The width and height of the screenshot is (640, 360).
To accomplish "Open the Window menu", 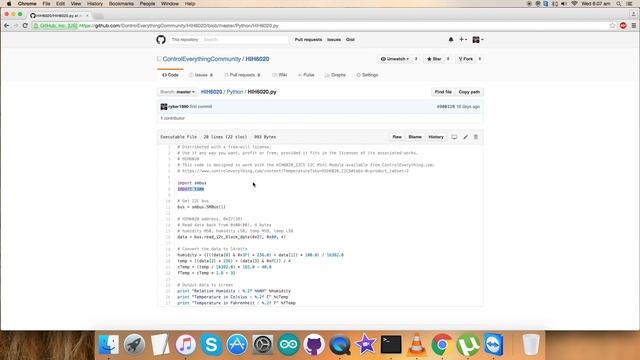I will click(x=170, y=4).
